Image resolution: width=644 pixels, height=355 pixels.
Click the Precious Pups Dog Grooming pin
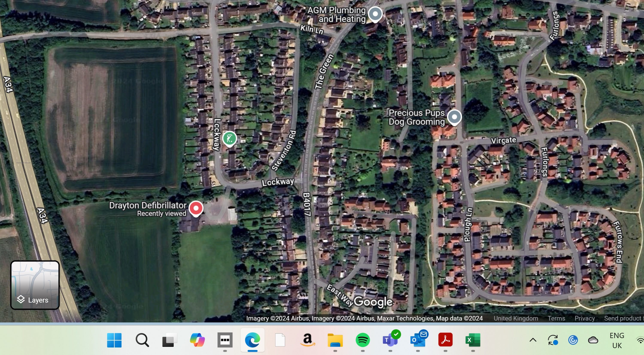454,117
